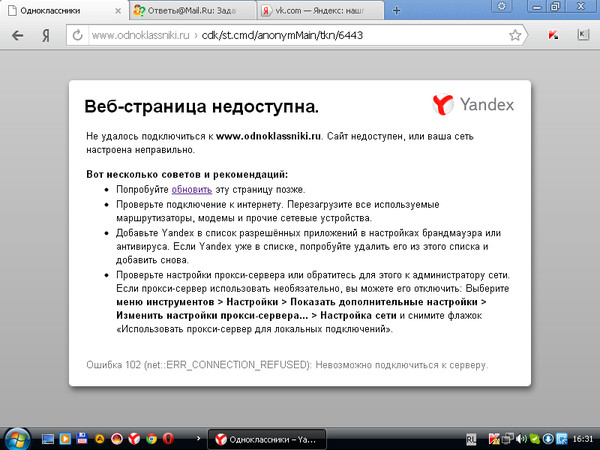
Task: Launch Opera from quick launch
Action: tap(168, 439)
